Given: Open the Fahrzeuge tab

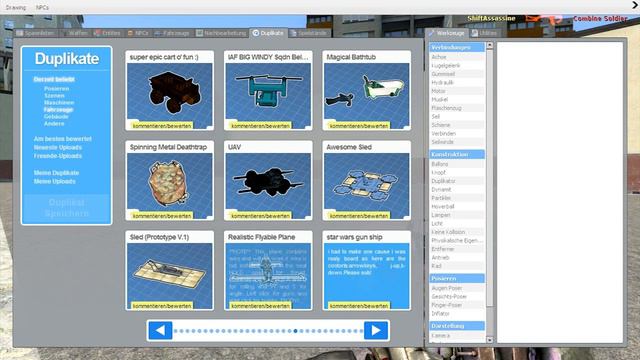Looking at the screenshot, I should tap(172, 33).
